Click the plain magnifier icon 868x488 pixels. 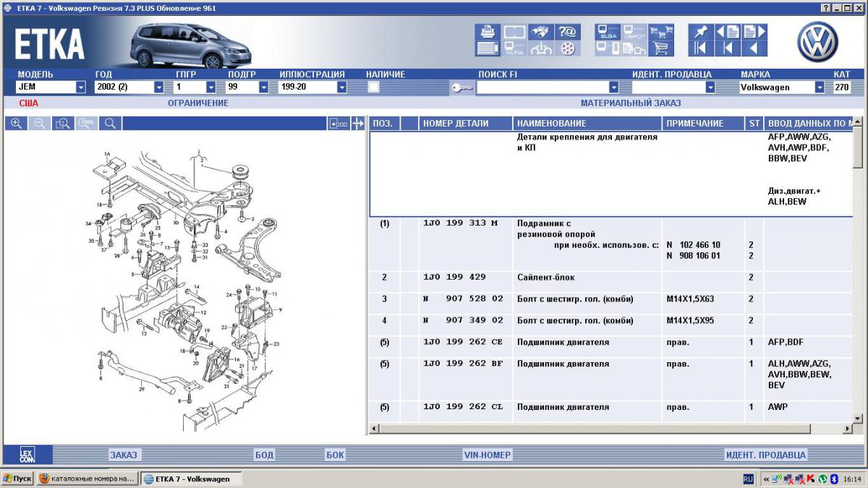tap(111, 124)
